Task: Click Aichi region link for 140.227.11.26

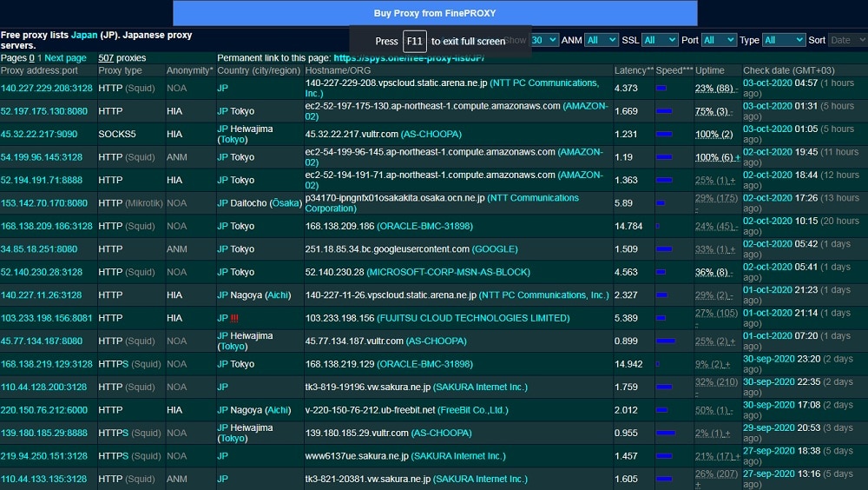Action: coord(278,295)
